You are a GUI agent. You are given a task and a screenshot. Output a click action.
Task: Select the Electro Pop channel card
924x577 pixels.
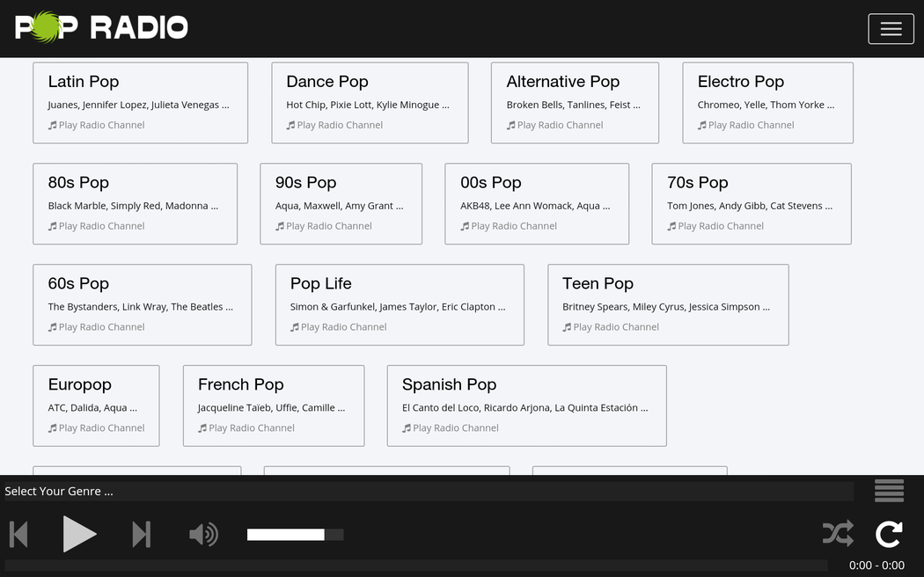point(767,103)
